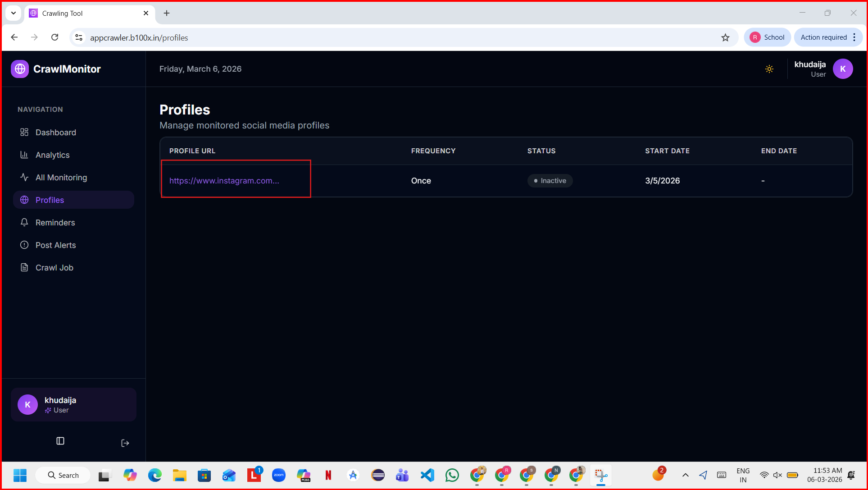The width and height of the screenshot is (868, 490).
Task: Go to All Monitoring page
Action: click(61, 178)
